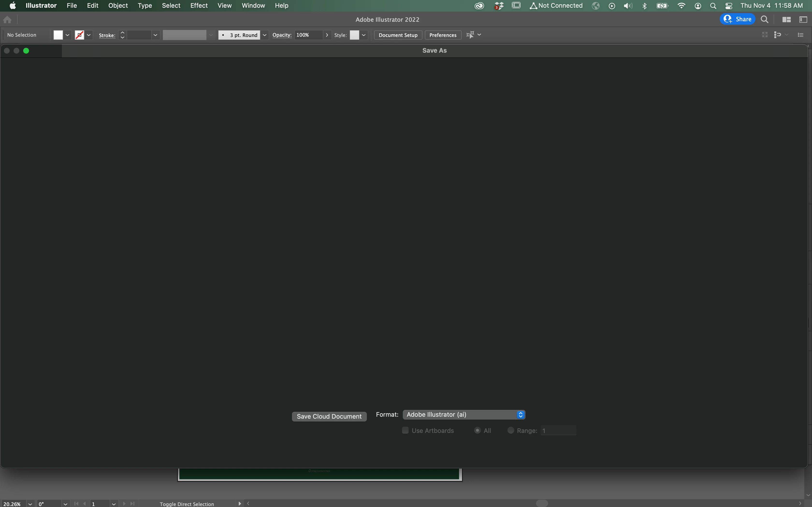This screenshot has width=812, height=507.
Task: Click the Save Cloud Document button
Action: 329,416
